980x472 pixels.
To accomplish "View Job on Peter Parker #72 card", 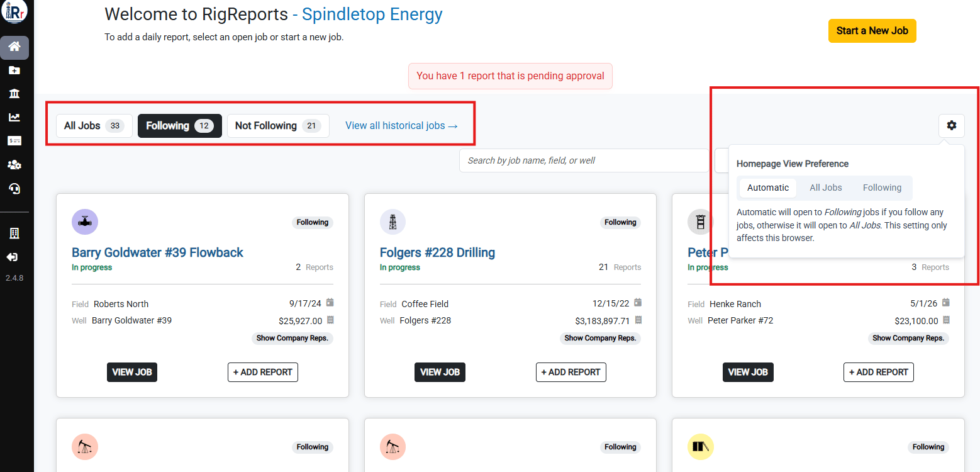I will click(748, 372).
